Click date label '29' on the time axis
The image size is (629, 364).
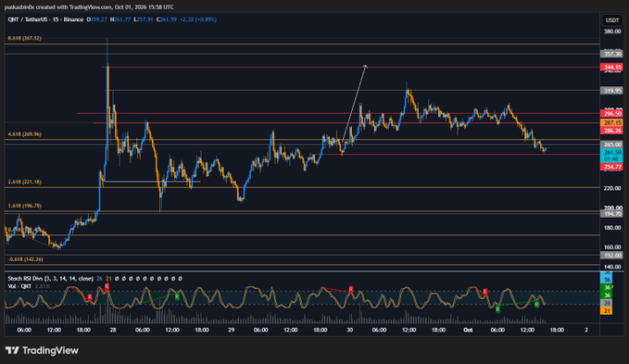pyautogui.click(x=232, y=330)
